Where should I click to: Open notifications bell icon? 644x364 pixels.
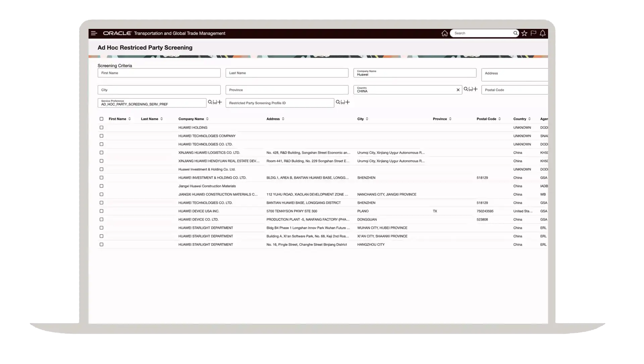(542, 33)
